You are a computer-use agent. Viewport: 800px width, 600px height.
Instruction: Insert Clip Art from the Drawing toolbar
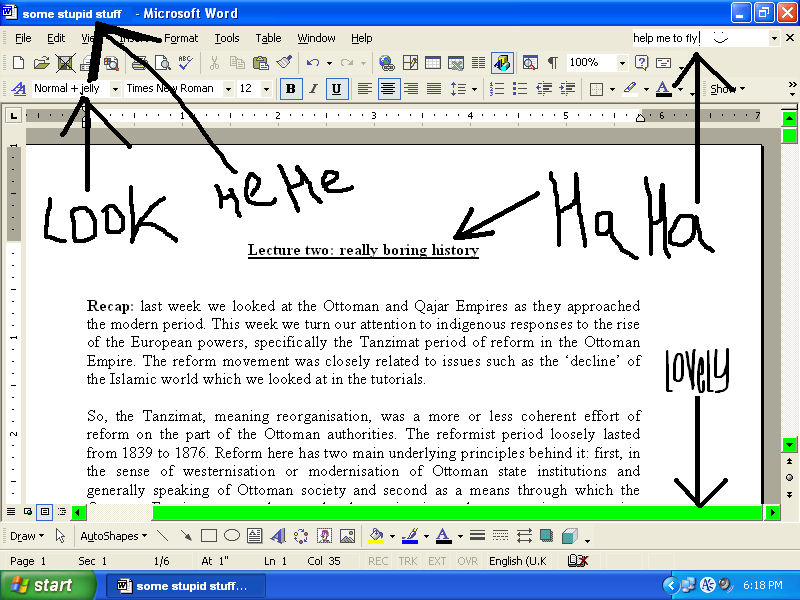[324, 535]
